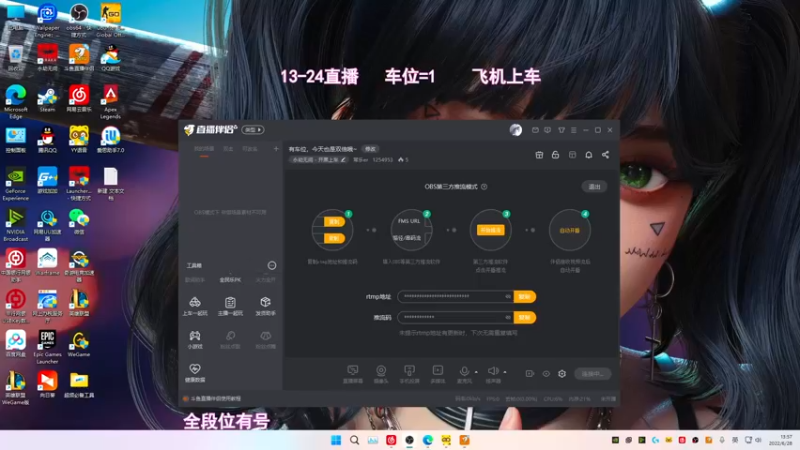Image resolution: width=800 pixels, height=450 pixels.
Task: Toggle the preview eye icon in bottom toolbar
Action: [x=546, y=374]
